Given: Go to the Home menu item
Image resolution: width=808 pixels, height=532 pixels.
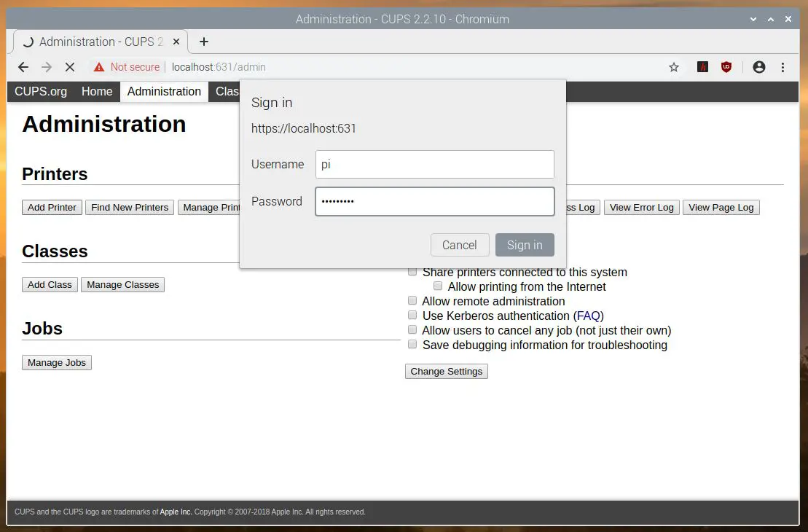Looking at the screenshot, I should click(x=97, y=91).
